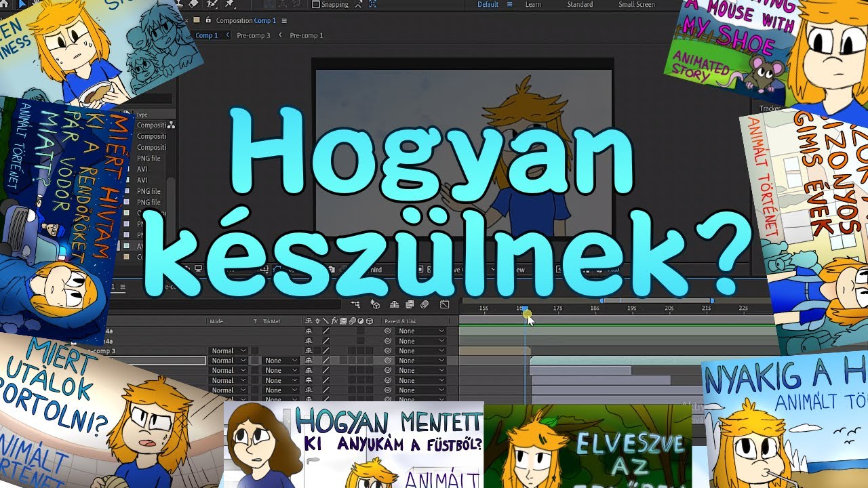Click the work area end handle near 21s

(x=711, y=300)
